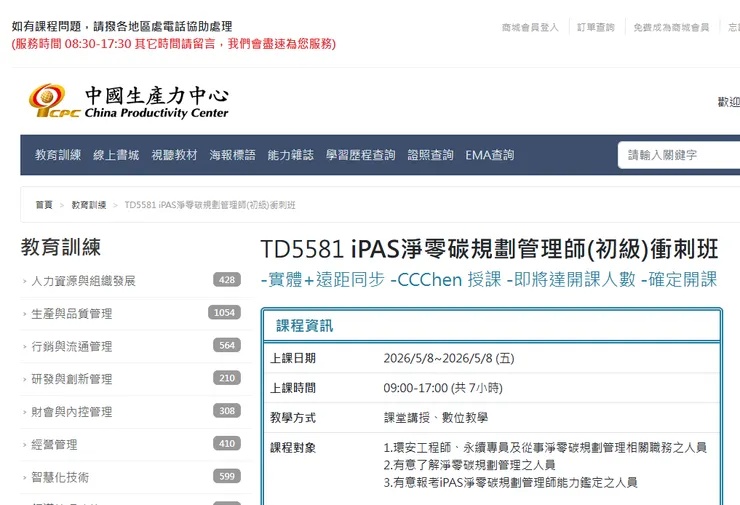Open 免費成為商城會員 link
Viewport: 740px width, 505px height.
pos(671,27)
